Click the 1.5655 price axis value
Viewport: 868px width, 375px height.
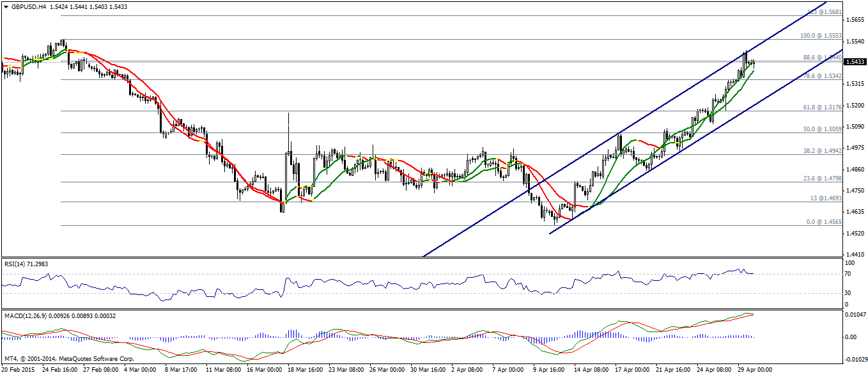click(855, 20)
